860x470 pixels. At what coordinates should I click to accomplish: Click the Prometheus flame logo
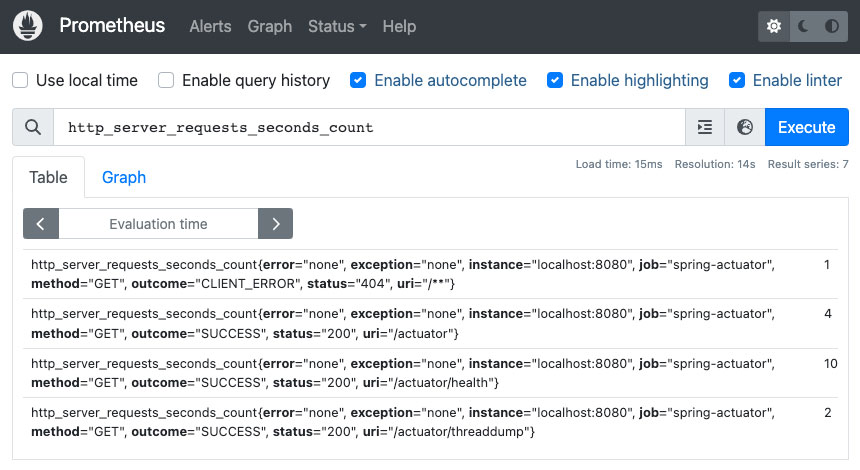[29, 26]
